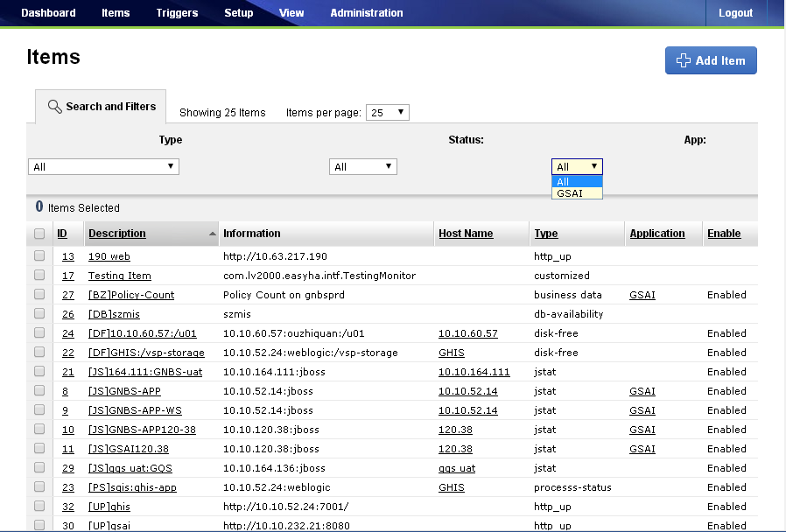
Task: Open the Triggers menu
Action: tap(177, 13)
